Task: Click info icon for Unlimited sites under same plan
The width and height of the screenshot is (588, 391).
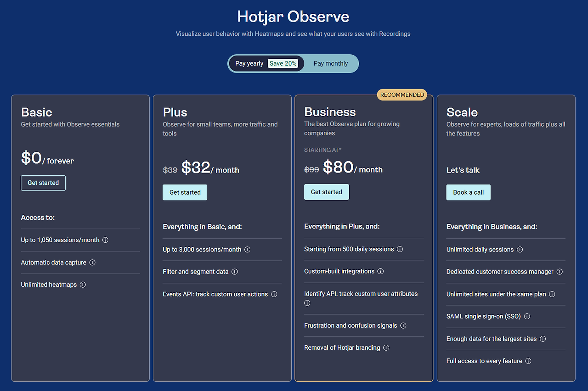Action: pos(552,294)
